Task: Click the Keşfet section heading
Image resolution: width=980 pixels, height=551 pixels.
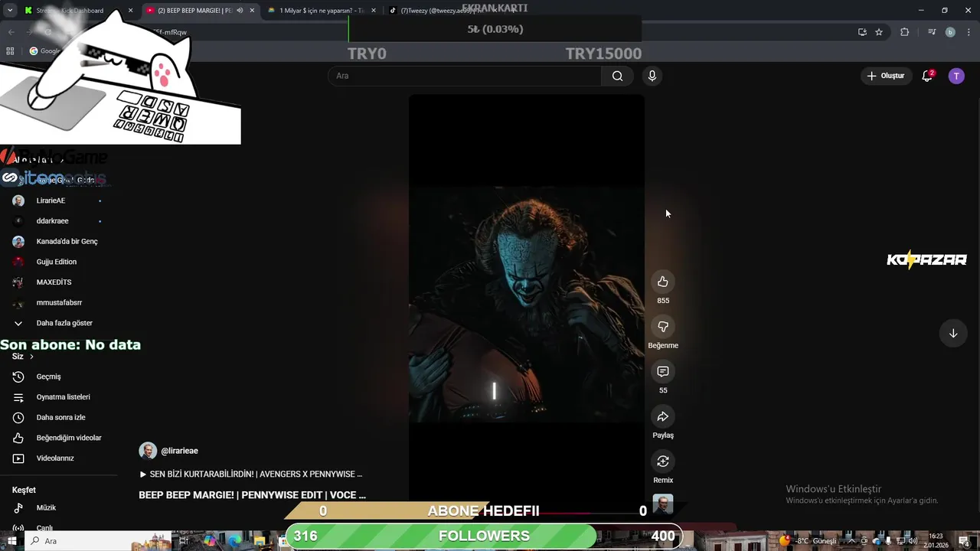Action: pos(24,490)
